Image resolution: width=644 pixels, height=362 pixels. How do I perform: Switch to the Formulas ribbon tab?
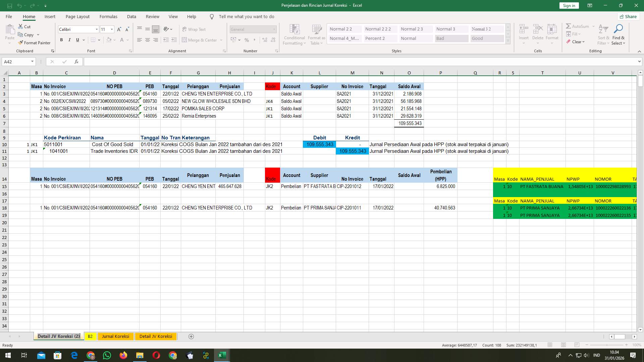click(108, 16)
